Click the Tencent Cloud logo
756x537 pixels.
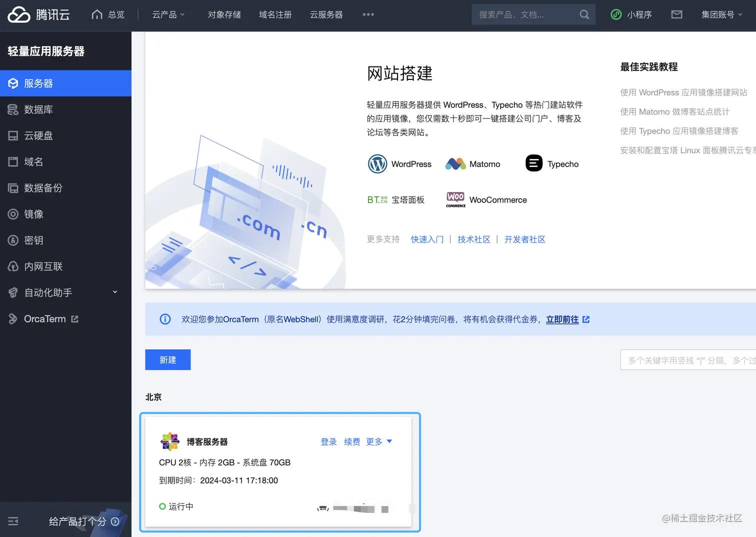click(38, 14)
